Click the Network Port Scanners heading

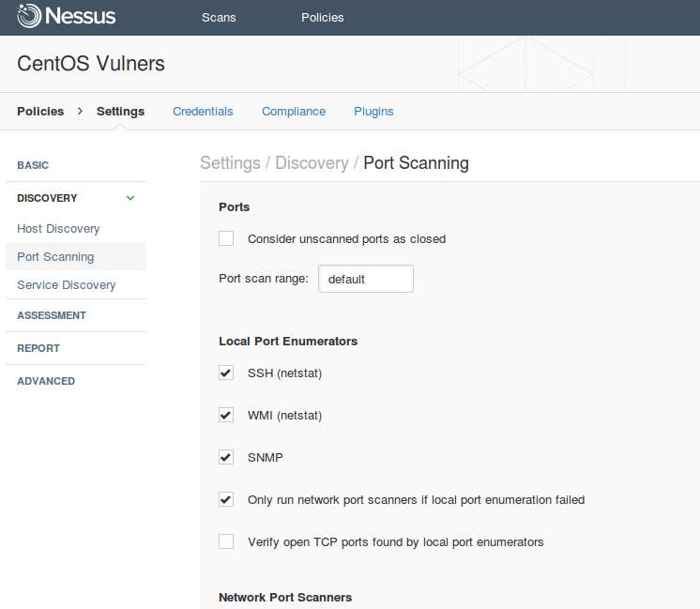point(285,598)
